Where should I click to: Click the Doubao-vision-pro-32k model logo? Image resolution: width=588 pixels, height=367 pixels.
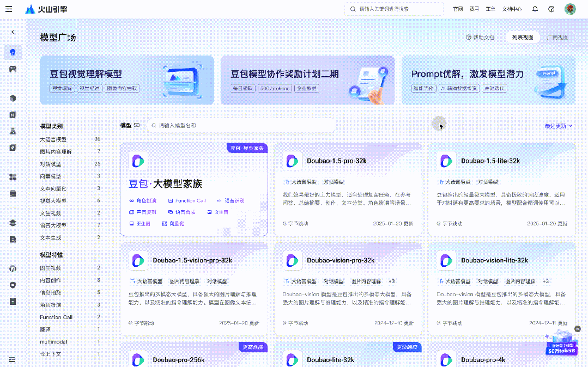coord(292,260)
